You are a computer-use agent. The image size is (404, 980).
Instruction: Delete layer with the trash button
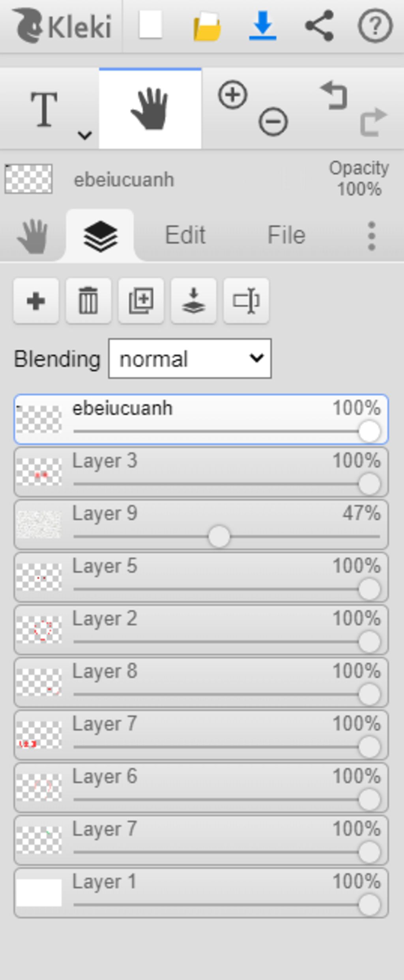coord(88,301)
